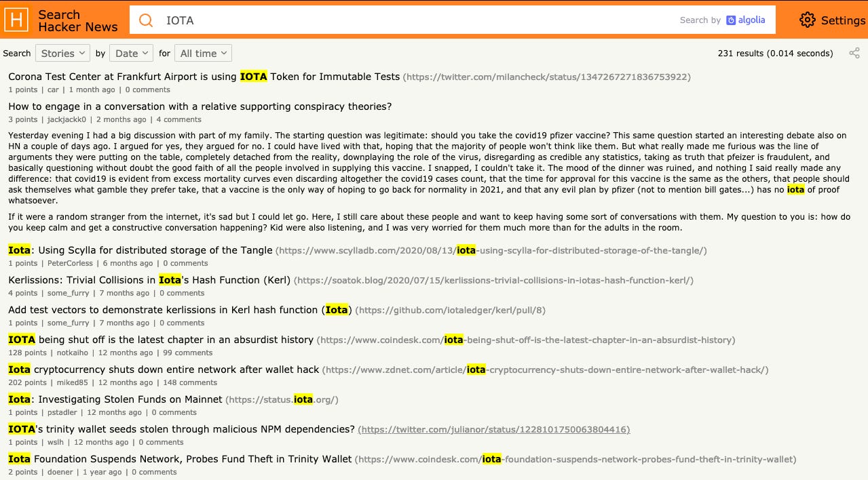This screenshot has height=480, width=868.
Task: Open IOTA being shut off story
Action: click(x=161, y=340)
